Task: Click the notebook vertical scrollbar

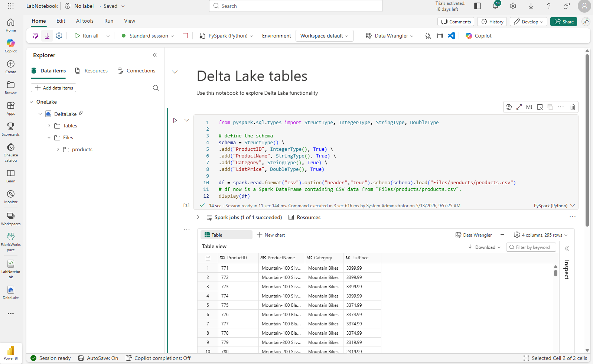Action: point(587,140)
